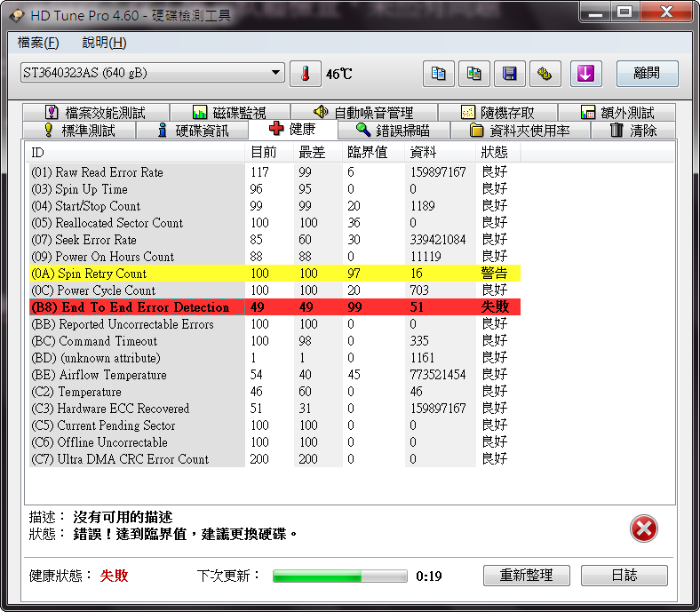Screen dimensions: 700x612
Task: Click the copy screenshot to clipboard icon
Action: click(x=474, y=74)
